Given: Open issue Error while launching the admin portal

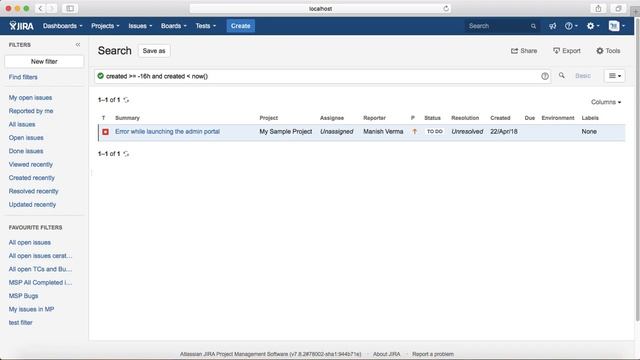Looking at the screenshot, I should click(167, 131).
